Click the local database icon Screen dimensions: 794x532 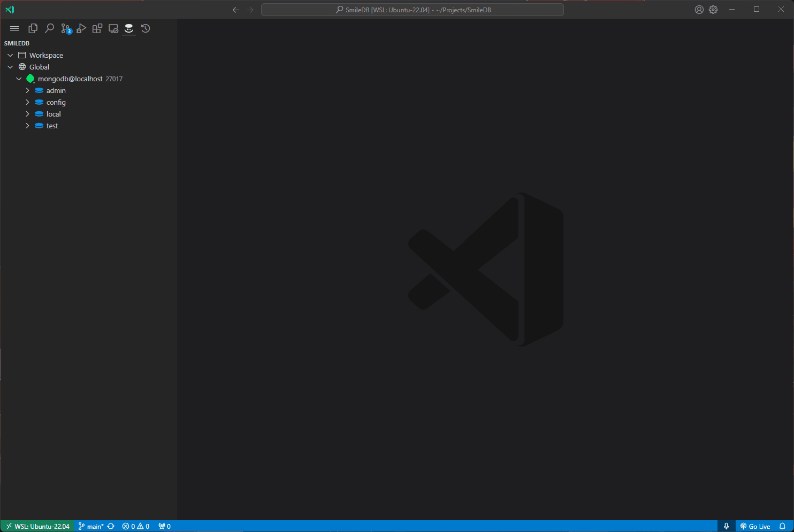click(x=39, y=114)
